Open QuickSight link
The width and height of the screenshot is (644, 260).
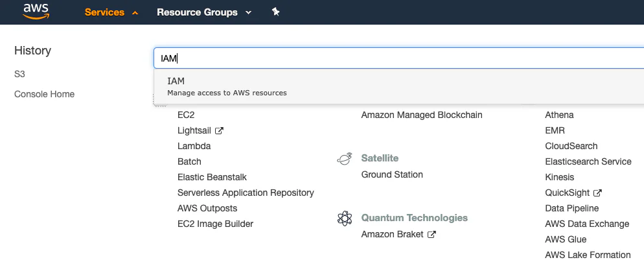click(x=567, y=193)
